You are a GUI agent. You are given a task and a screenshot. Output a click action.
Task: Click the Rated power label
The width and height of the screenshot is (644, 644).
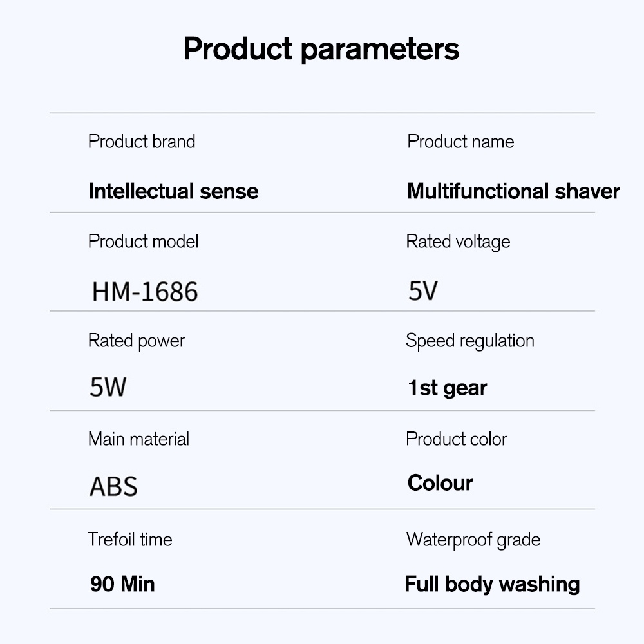(x=137, y=341)
